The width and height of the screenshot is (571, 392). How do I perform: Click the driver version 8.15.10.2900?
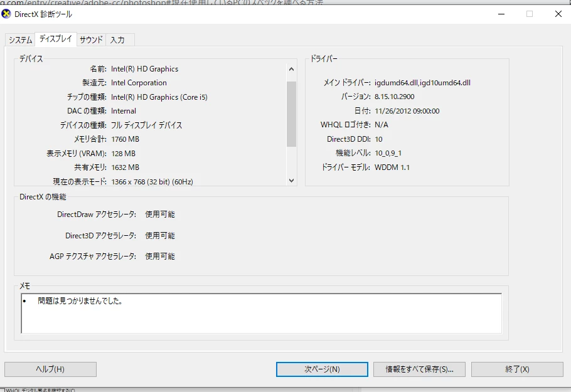[395, 97]
